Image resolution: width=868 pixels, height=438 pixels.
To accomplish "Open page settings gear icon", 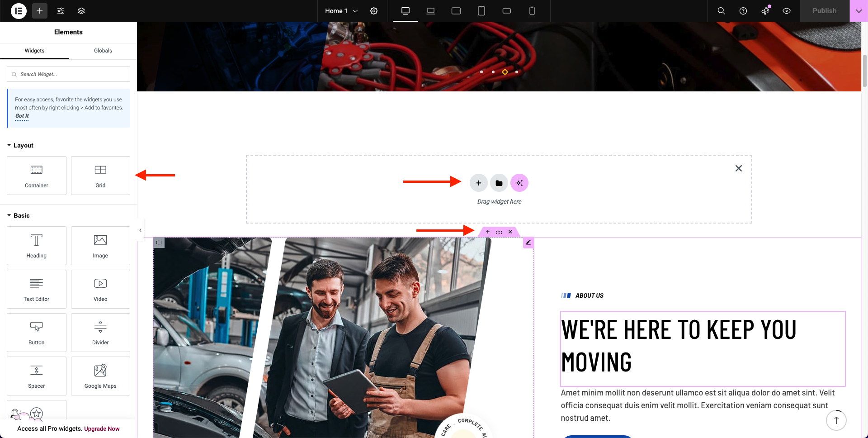I will pyautogui.click(x=374, y=11).
